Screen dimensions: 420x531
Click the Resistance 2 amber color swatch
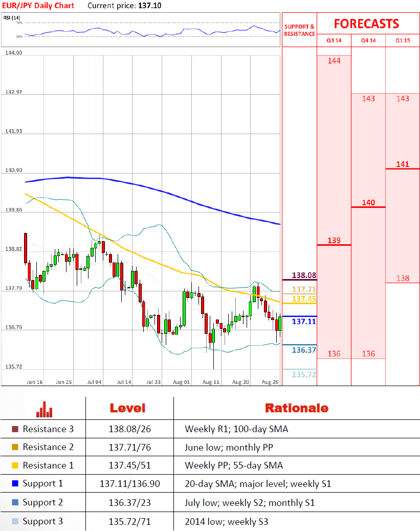point(15,447)
